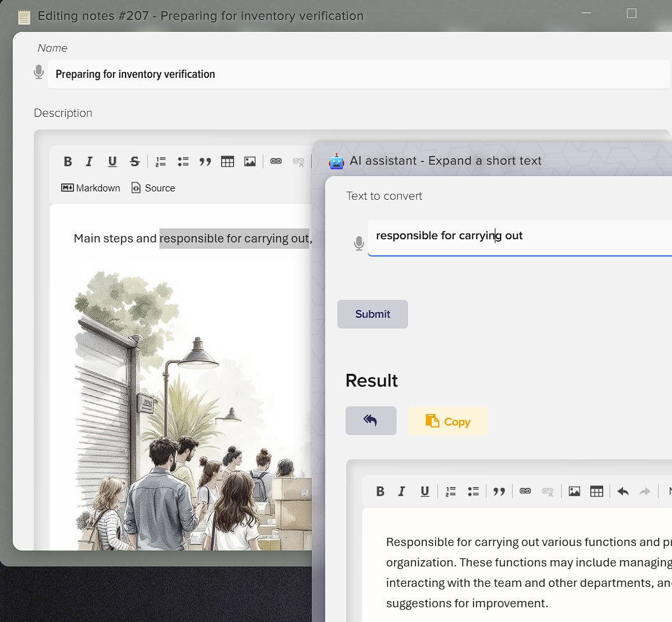This screenshot has height=622, width=672.
Task: Click the highlighted 'responsible for carrying out' text
Action: tap(235, 239)
